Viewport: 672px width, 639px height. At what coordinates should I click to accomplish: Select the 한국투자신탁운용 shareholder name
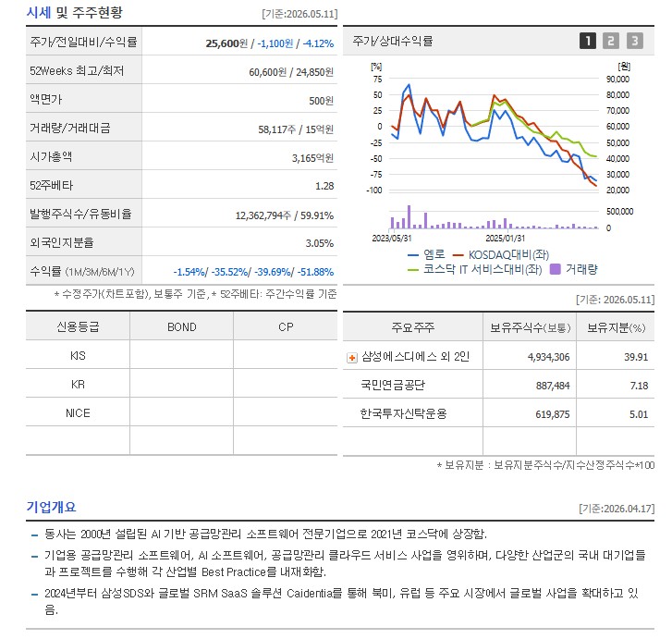403,414
